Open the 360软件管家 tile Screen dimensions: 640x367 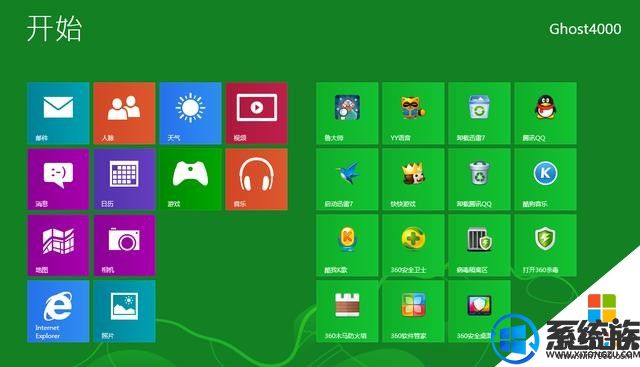pyautogui.click(x=413, y=311)
